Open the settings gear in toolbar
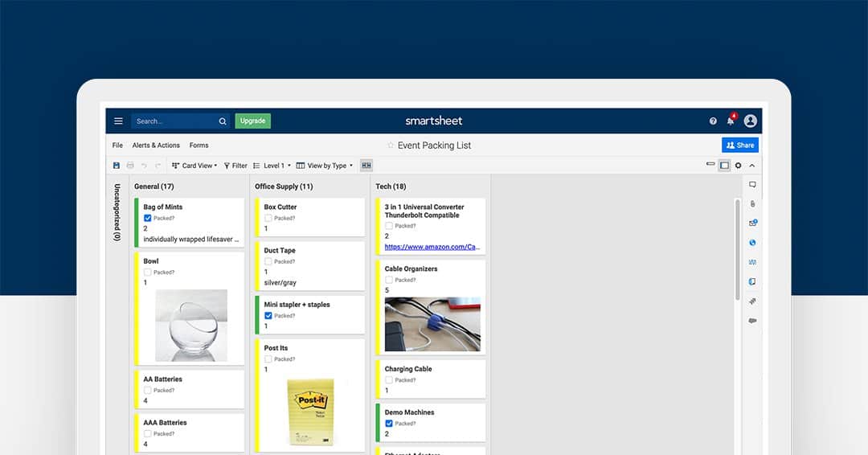Screen dimensions: 868x455 coord(738,166)
